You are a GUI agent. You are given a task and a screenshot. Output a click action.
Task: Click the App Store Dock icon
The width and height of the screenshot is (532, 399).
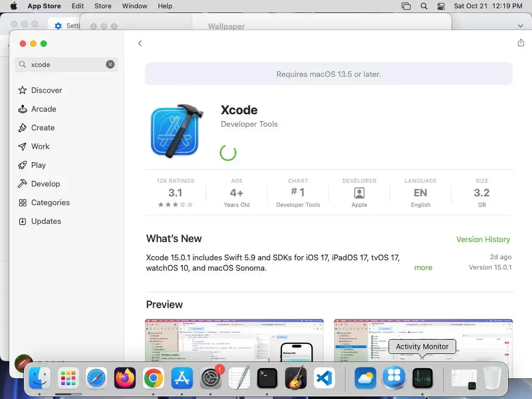point(182,378)
